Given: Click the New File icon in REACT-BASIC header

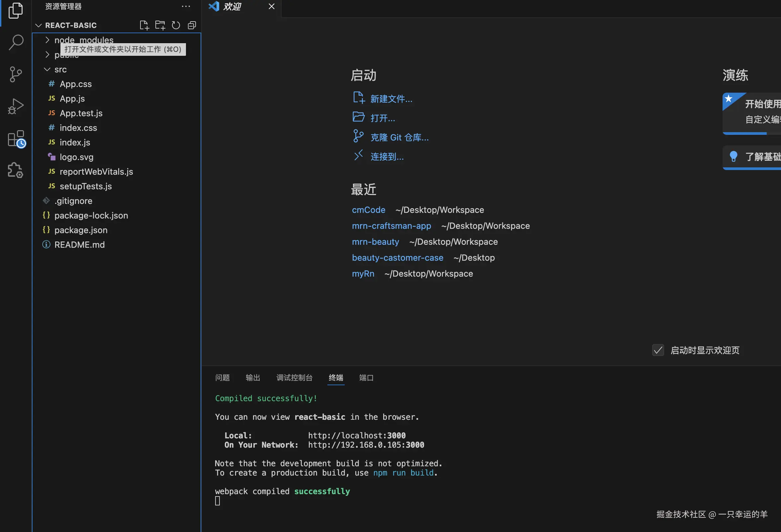Looking at the screenshot, I should pos(144,25).
